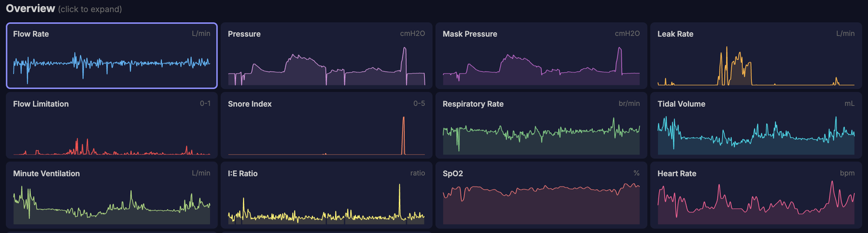Open the Flow Limitation chart card

click(112, 125)
